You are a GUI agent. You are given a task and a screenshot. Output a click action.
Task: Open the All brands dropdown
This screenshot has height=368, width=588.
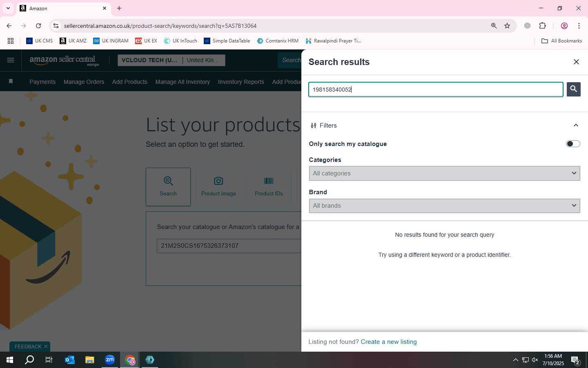click(444, 206)
